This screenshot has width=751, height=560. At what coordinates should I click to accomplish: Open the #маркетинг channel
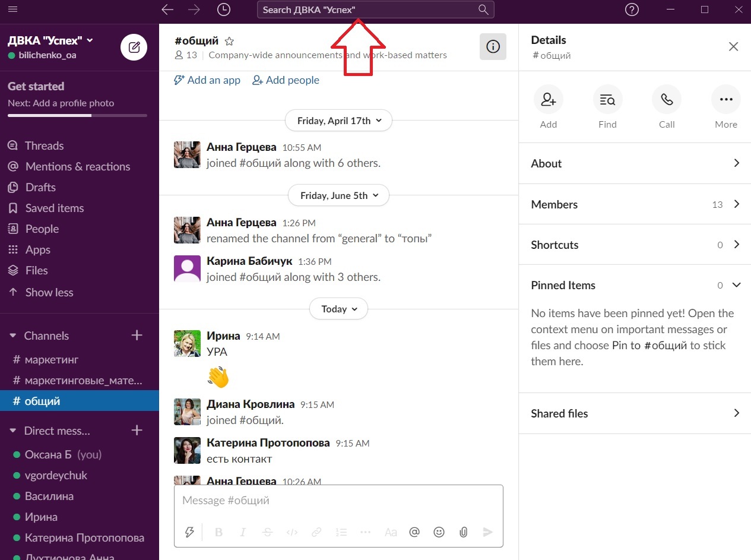(x=80, y=359)
